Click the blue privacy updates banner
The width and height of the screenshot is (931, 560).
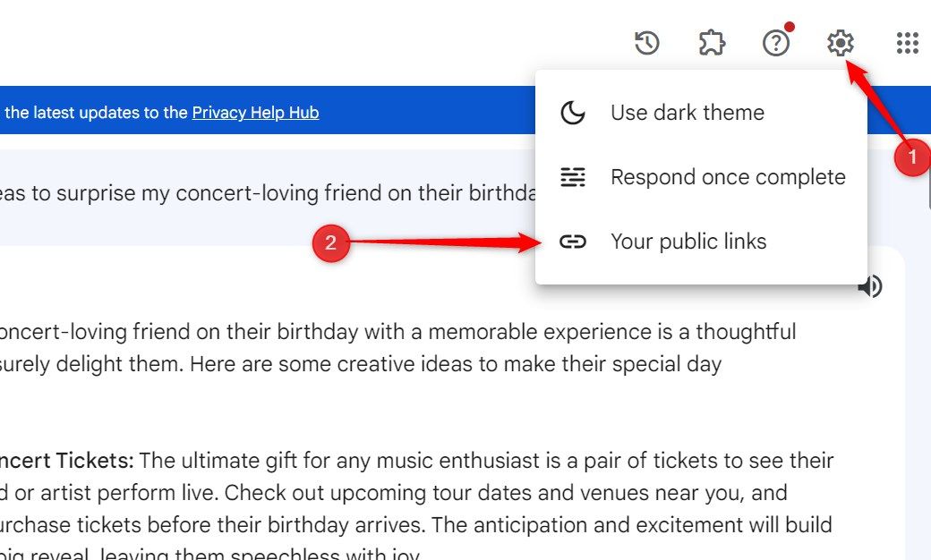(267, 110)
